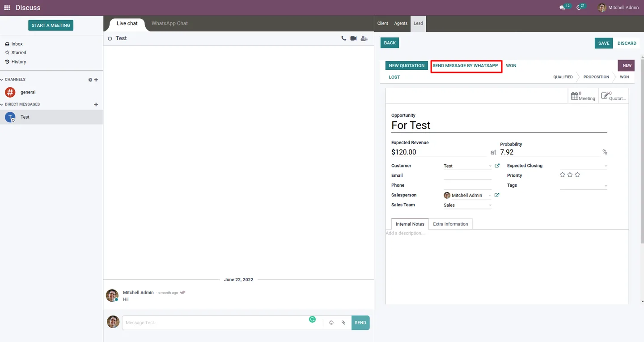
Task: Open the Agents tab
Action: [x=401, y=24]
